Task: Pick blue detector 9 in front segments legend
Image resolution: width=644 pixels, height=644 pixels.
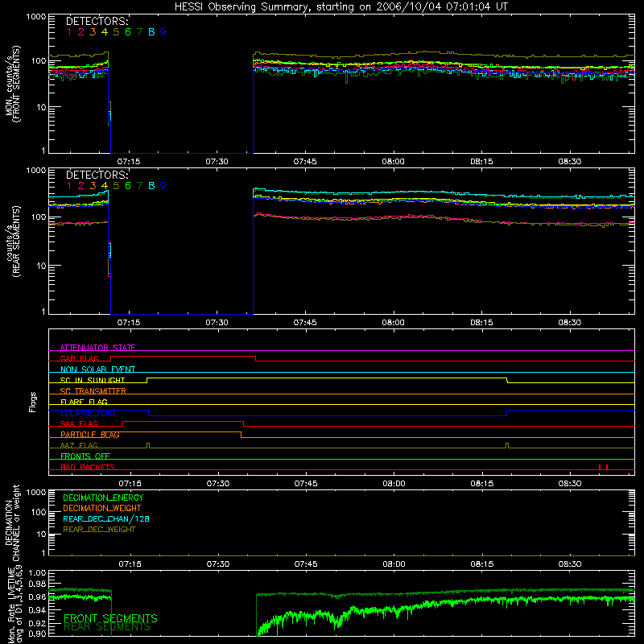Action: pyautogui.click(x=163, y=32)
